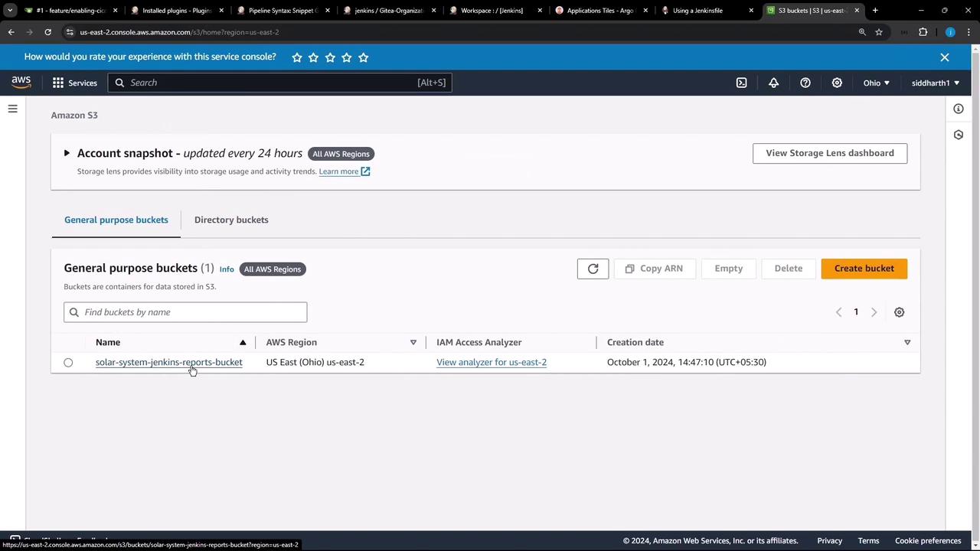Click the Amazon S3 breadcrumb text
Screen dimensions: 980x551
point(74,115)
